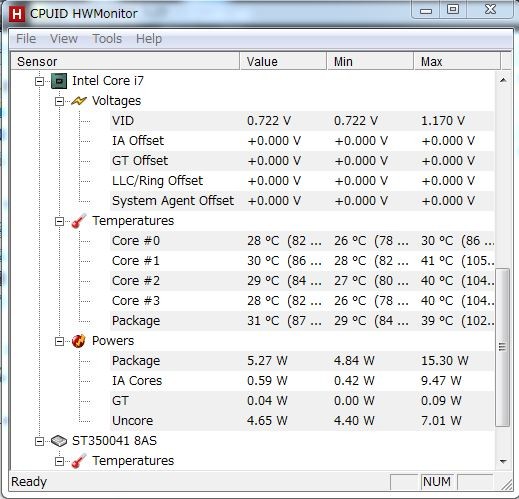The height and width of the screenshot is (499, 519).
Task: Click the Max column header
Action: point(457,61)
